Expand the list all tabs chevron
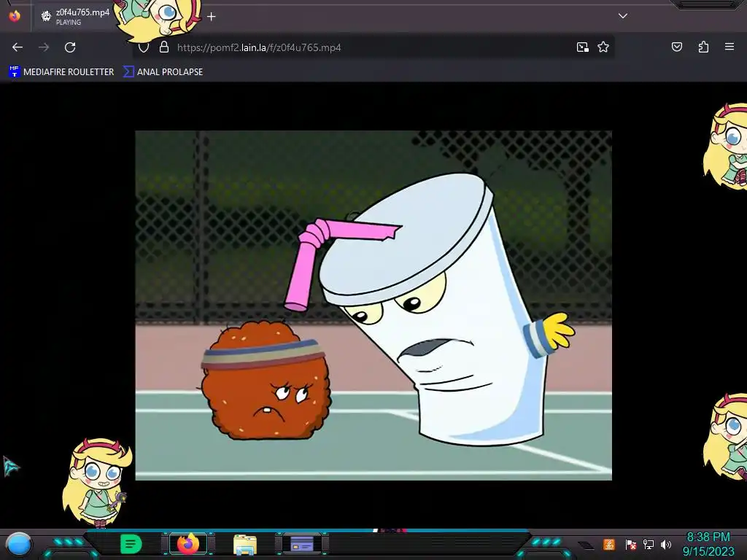747x560 pixels. [x=623, y=16]
